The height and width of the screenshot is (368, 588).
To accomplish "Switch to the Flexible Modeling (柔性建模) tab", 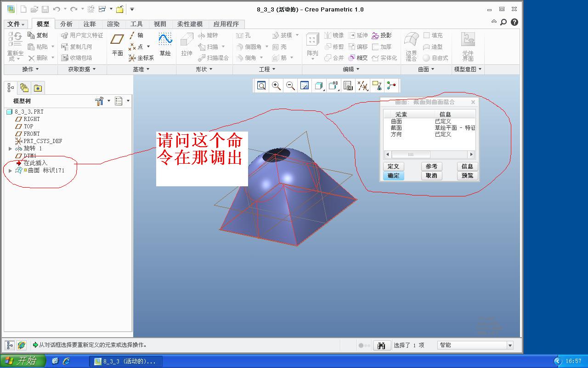I will 190,24.
